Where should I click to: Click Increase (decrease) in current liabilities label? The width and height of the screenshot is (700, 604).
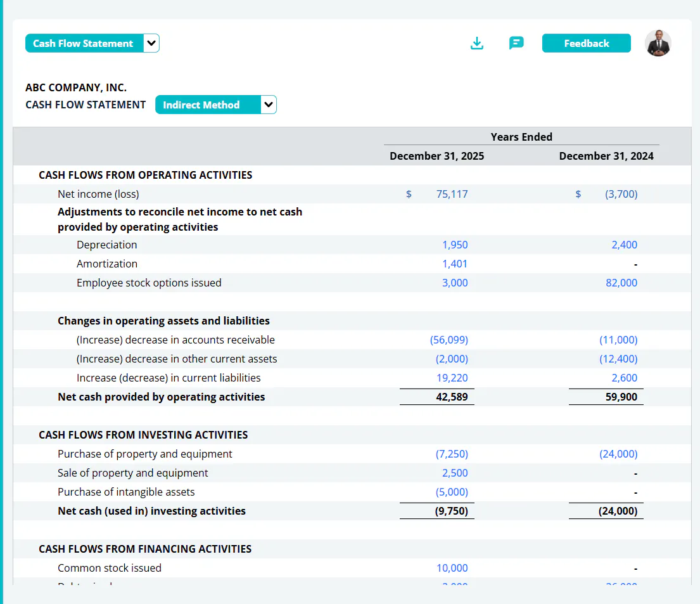coord(169,378)
